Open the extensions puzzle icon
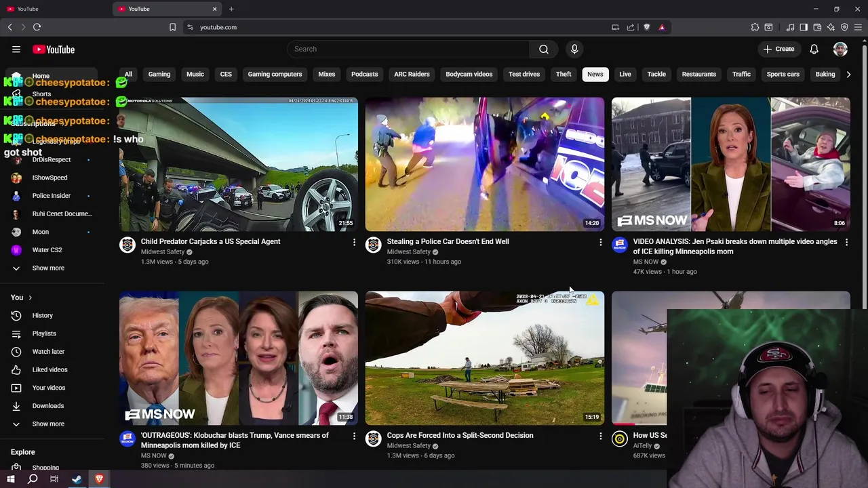868x488 pixels. tap(755, 27)
